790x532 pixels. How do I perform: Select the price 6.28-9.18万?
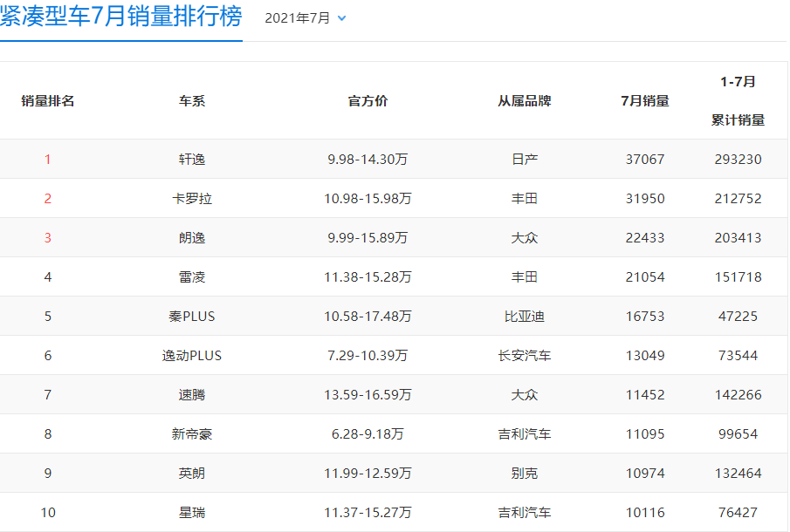pos(368,433)
